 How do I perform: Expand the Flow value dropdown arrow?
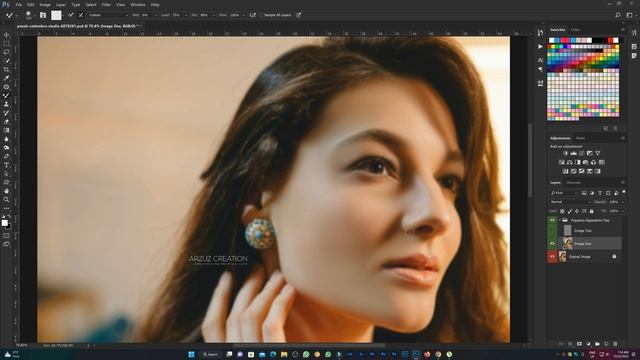(243, 15)
